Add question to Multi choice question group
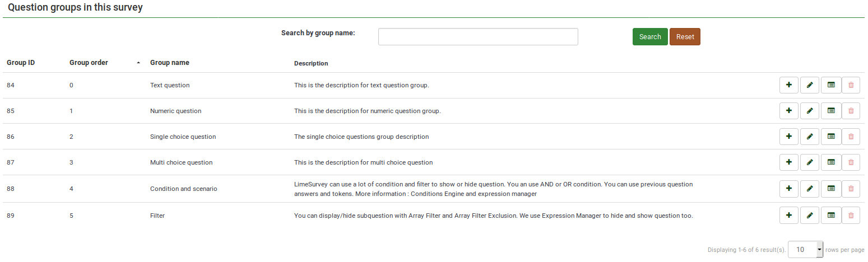 pos(788,162)
